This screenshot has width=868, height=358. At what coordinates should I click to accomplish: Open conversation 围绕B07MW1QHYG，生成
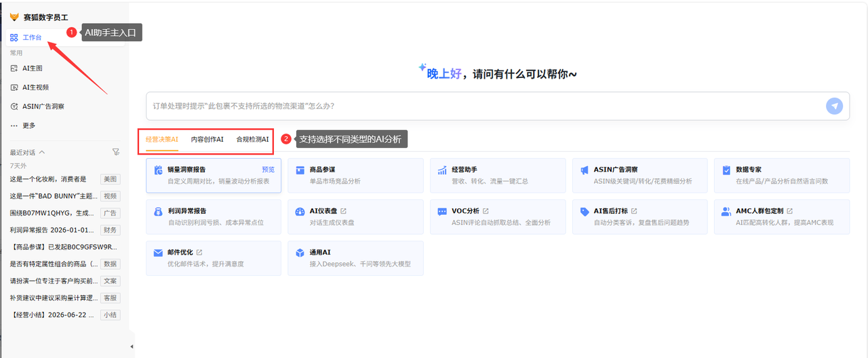[51, 213]
